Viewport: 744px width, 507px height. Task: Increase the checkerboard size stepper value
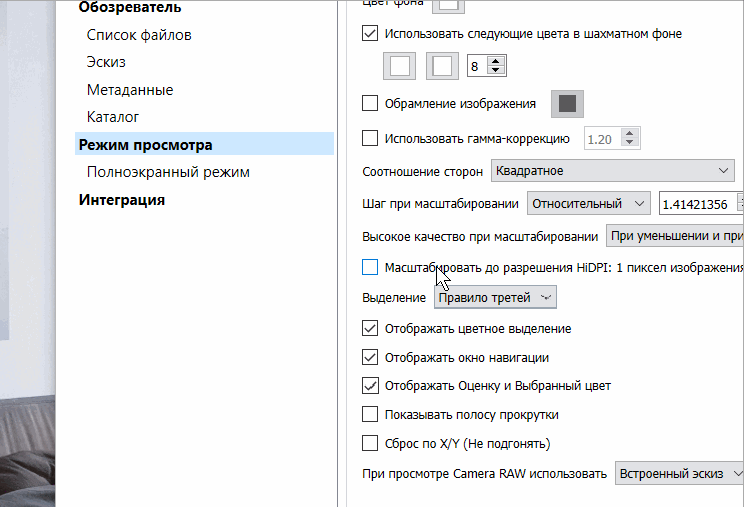(498, 62)
